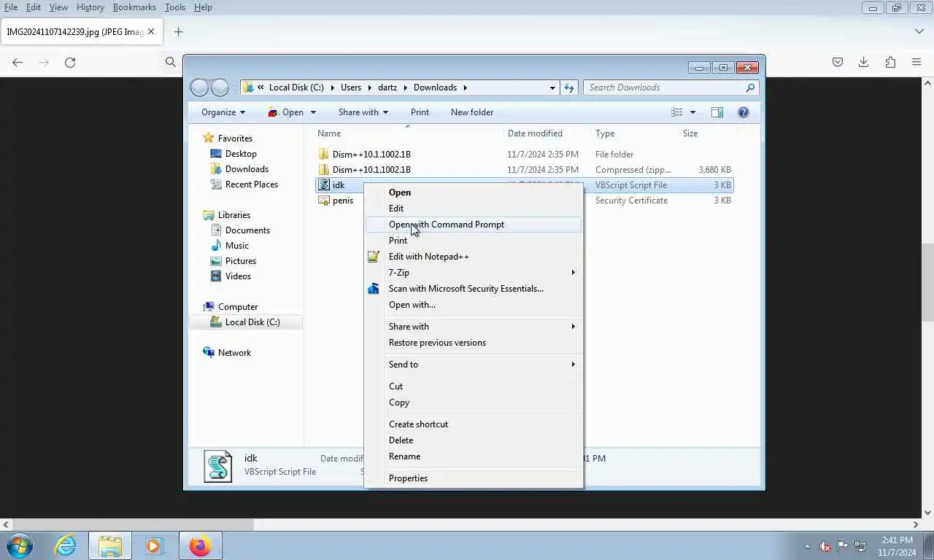The width and height of the screenshot is (934, 560).
Task: Sort by Name column header
Action: pyautogui.click(x=329, y=133)
